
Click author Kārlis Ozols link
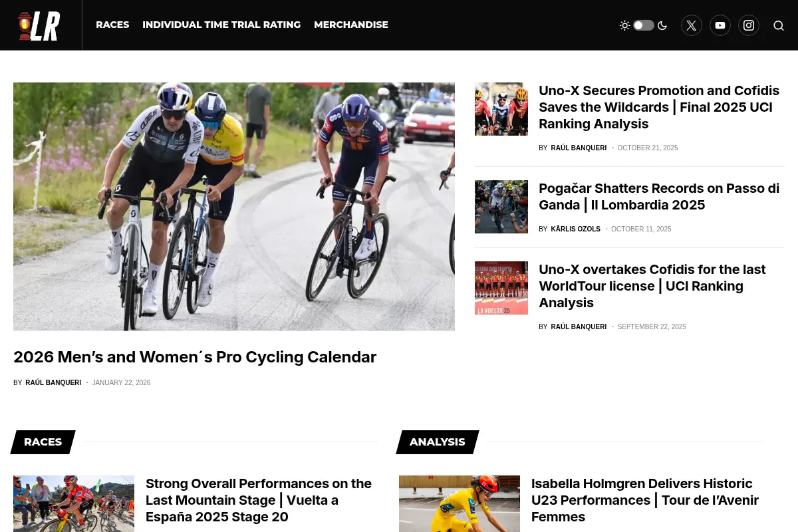(575, 229)
